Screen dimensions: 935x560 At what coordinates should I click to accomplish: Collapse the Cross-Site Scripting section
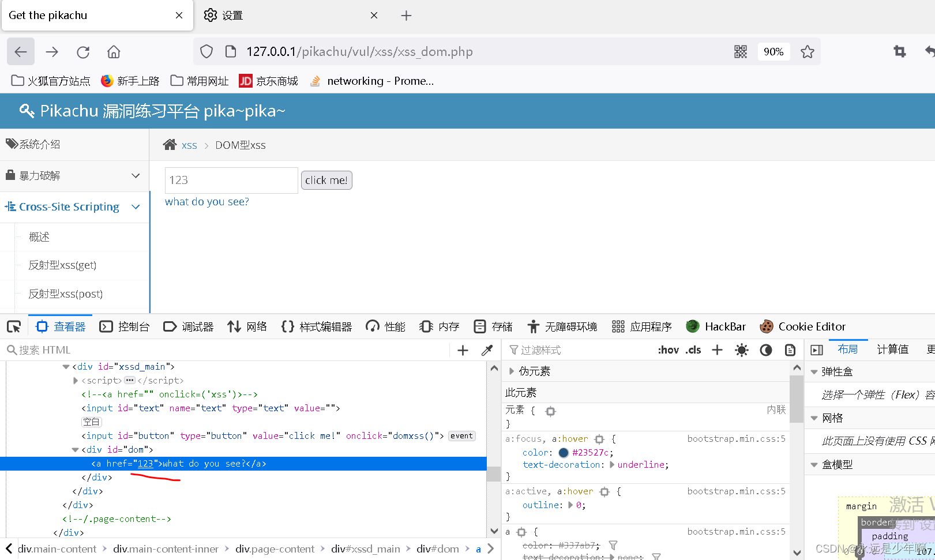tap(74, 206)
